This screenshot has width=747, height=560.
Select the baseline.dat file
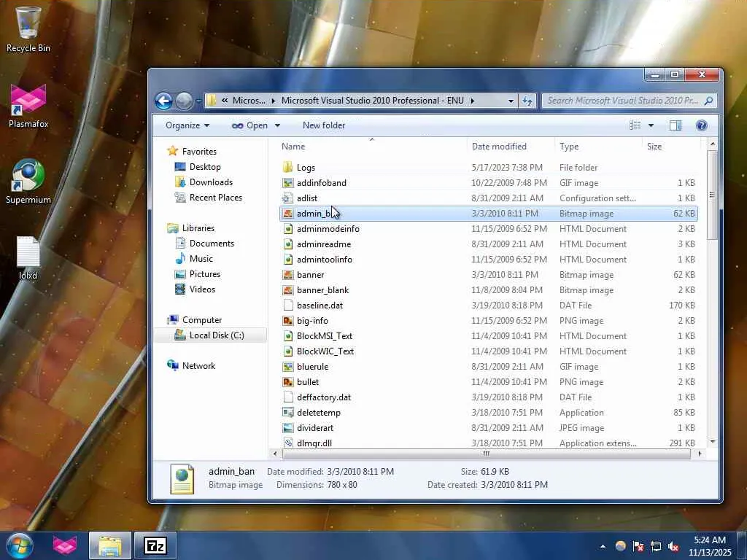click(488, 306)
